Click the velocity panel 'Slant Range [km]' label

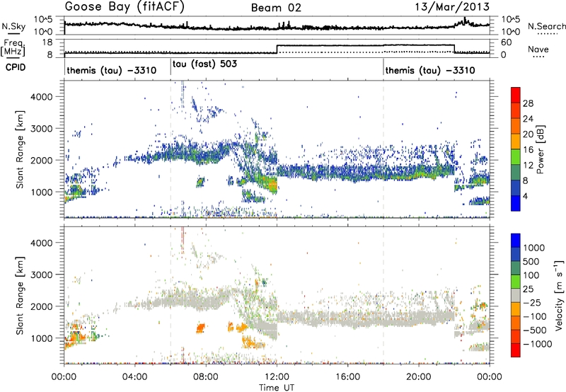[21, 295]
